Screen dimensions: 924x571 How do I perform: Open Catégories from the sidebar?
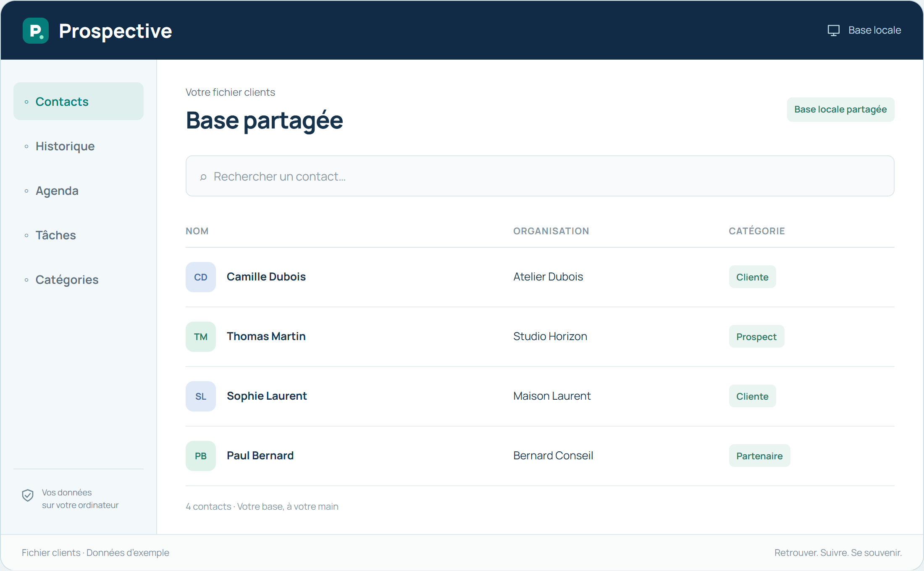click(79, 280)
